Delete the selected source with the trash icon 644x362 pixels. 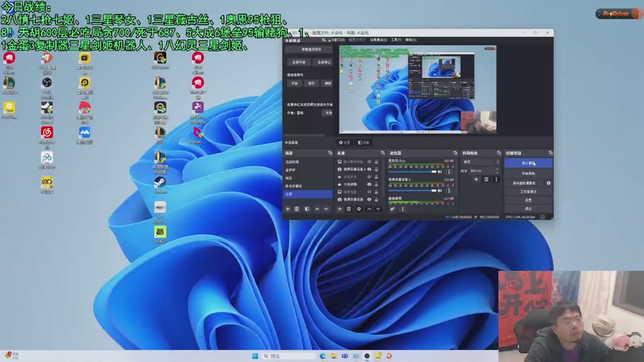coord(349,209)
